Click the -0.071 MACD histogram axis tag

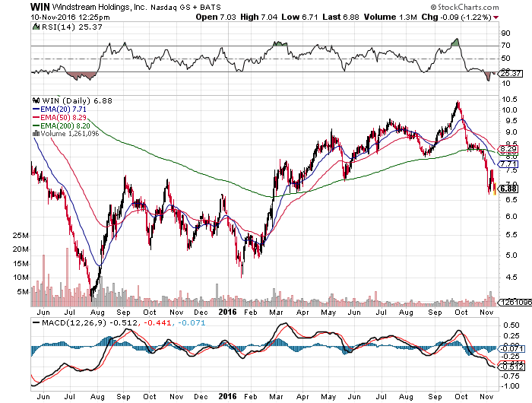tap(511, 349)
